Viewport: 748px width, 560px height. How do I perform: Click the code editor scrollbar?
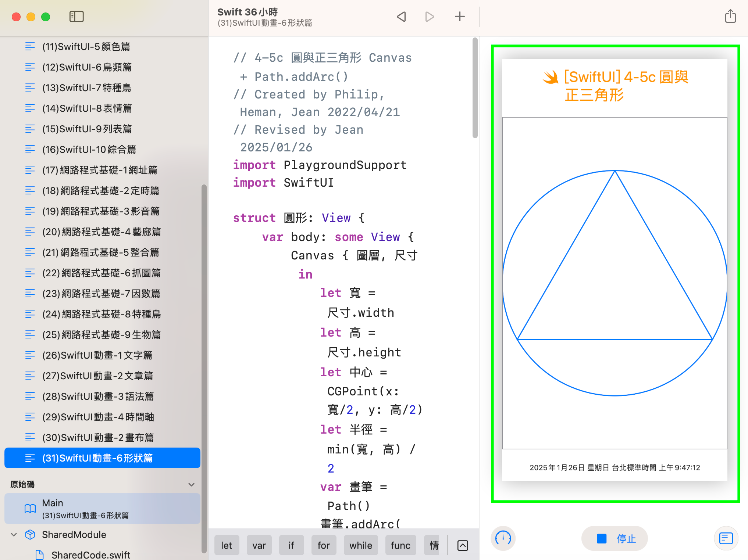tap(475, 88)
